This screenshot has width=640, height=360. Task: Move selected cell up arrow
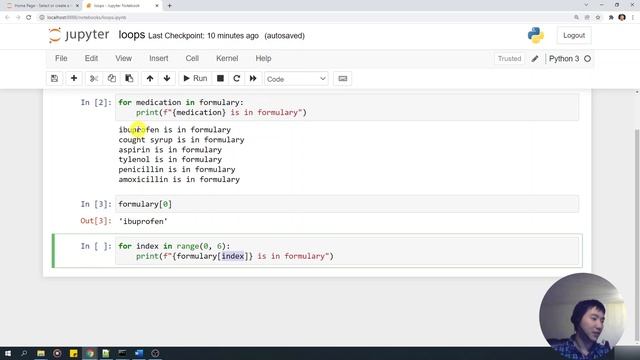tap(150, 78)
